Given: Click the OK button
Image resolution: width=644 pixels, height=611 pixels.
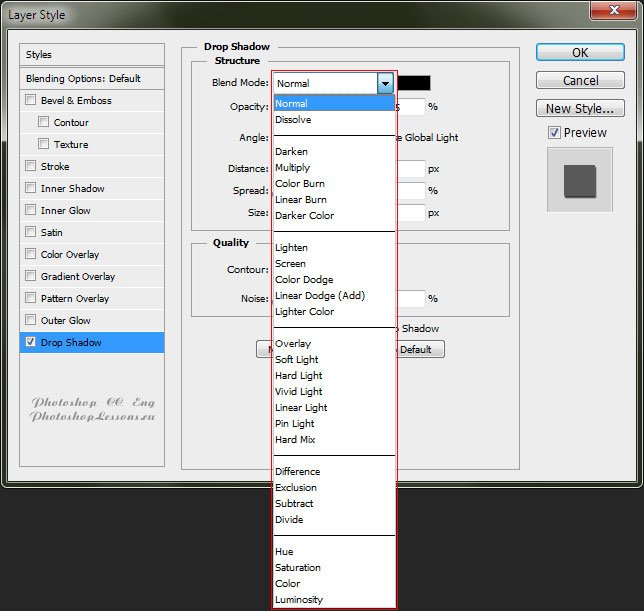Looking at the screenshot, I should pos(580,52).
